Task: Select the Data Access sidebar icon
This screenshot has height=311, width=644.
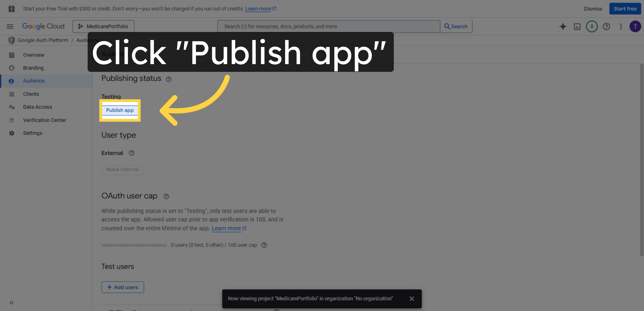Action: click(x=12, y=107)
